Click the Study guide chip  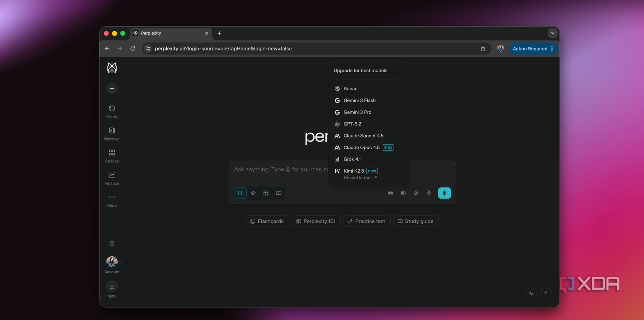point(416,221)
